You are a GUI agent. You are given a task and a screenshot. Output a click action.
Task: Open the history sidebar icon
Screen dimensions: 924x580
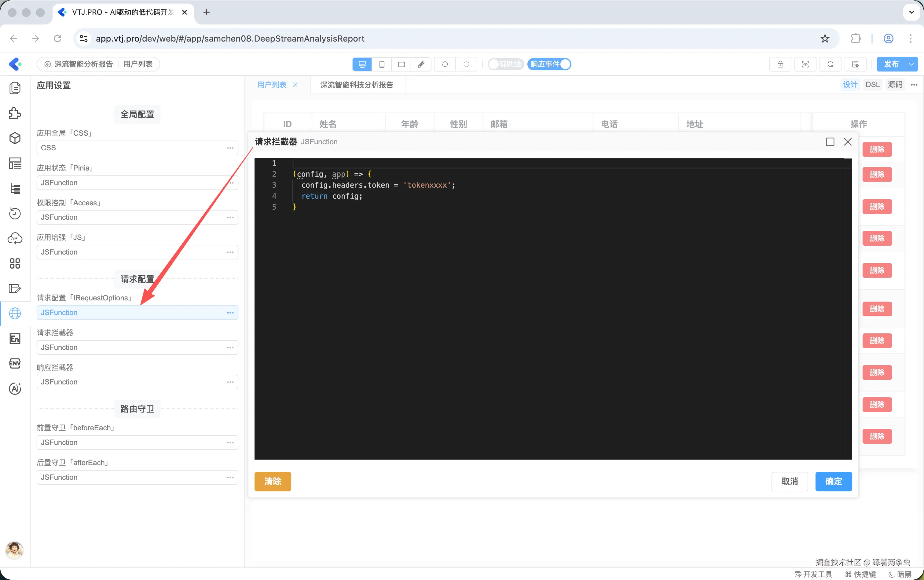(15, 213)
